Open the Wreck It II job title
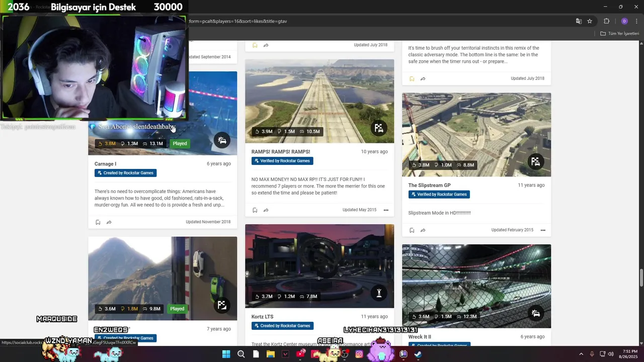This screenshot has height=362, width=644. pyautogui.click(x=420, y=337)
